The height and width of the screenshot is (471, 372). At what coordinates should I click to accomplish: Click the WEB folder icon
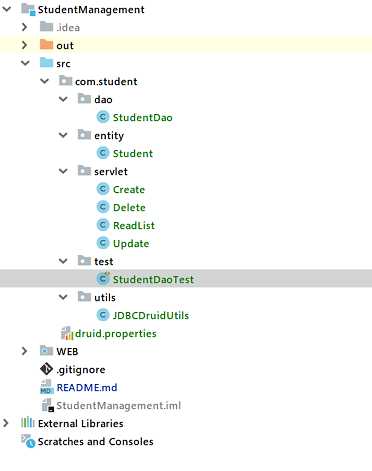(46, 350)
